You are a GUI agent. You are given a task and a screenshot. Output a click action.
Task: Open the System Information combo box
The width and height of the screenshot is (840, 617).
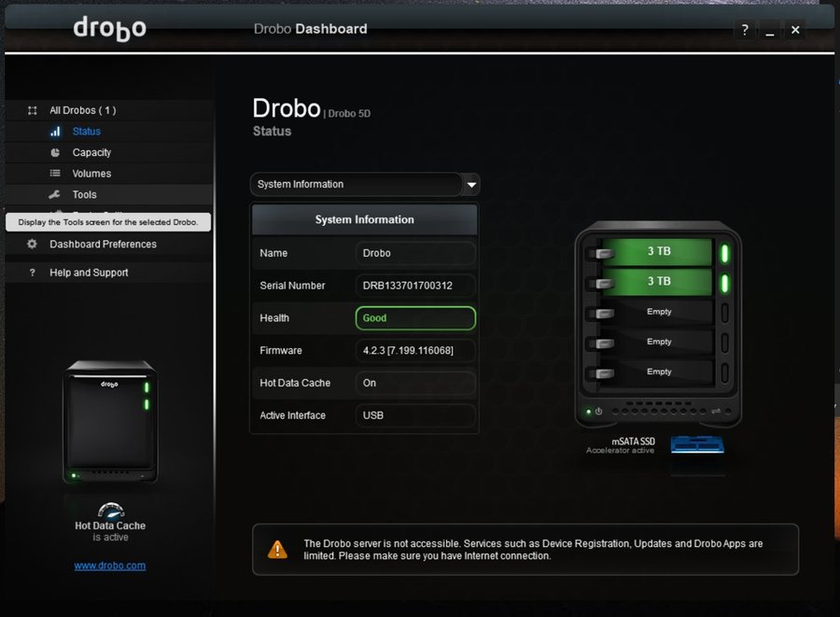click(x=357, y=185)
